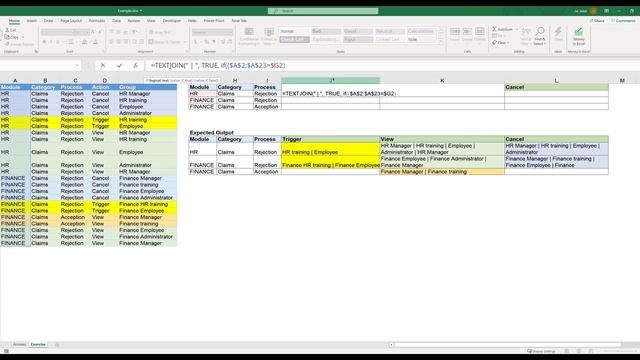Open the Formulas ribbon tab
This screenshot has height=360, width=640.
tap(97, 20)
